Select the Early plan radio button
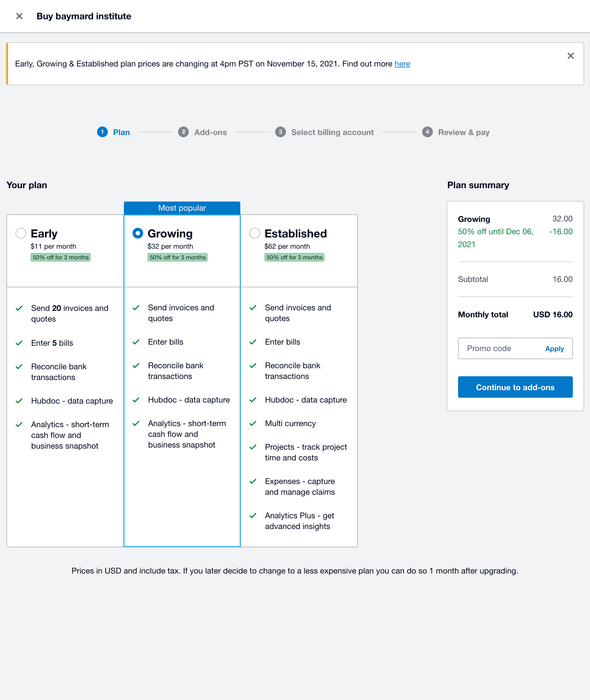This screenshot has height=700, width=590. 21,233
